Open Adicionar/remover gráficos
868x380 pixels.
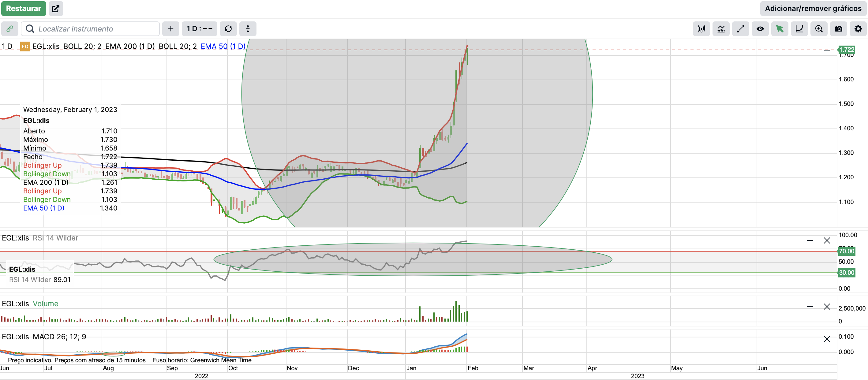pyautogui.click(x=813, y=9)
